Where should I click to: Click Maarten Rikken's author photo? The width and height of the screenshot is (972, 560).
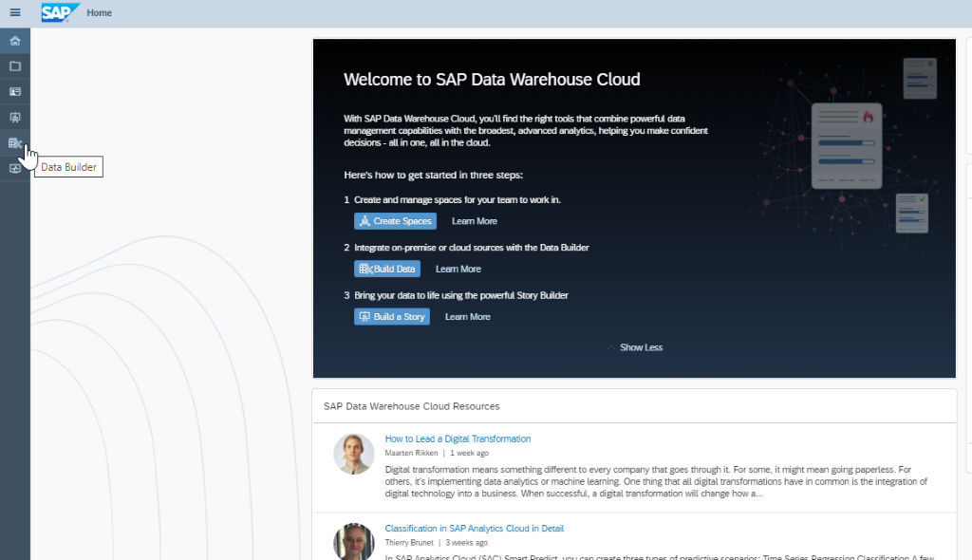coord(353,454)
